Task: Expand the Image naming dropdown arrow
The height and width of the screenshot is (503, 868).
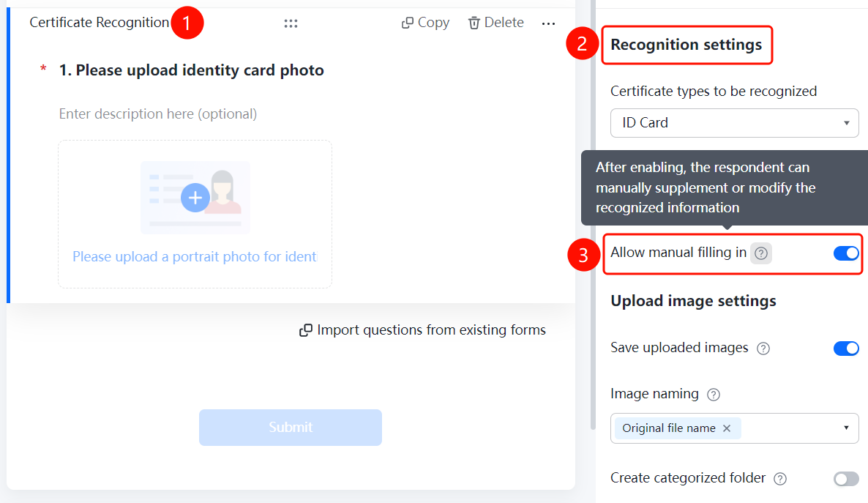Action: [x=846, y=428]
